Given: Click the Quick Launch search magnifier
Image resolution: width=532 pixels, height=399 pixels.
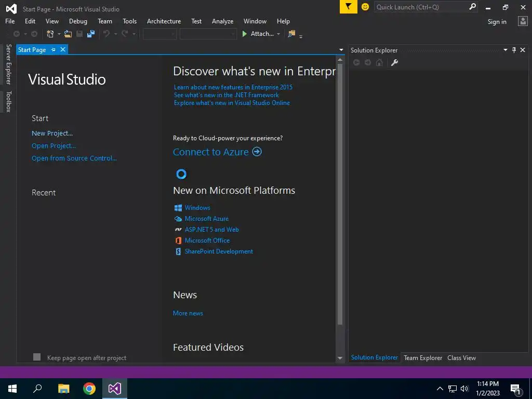Looking at the screenshot, I should pos(472,7).
